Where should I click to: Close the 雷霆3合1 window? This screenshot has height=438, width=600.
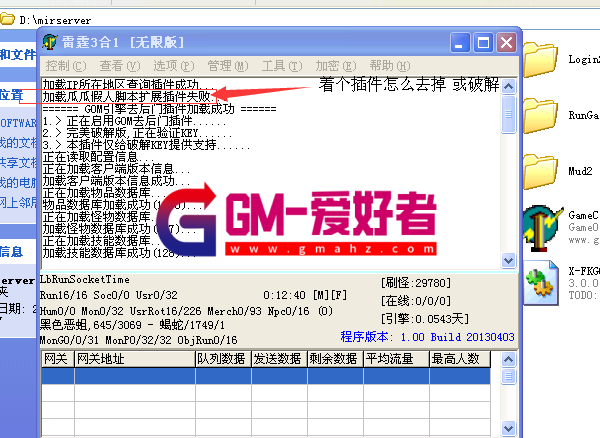click(x=507, y=42)
